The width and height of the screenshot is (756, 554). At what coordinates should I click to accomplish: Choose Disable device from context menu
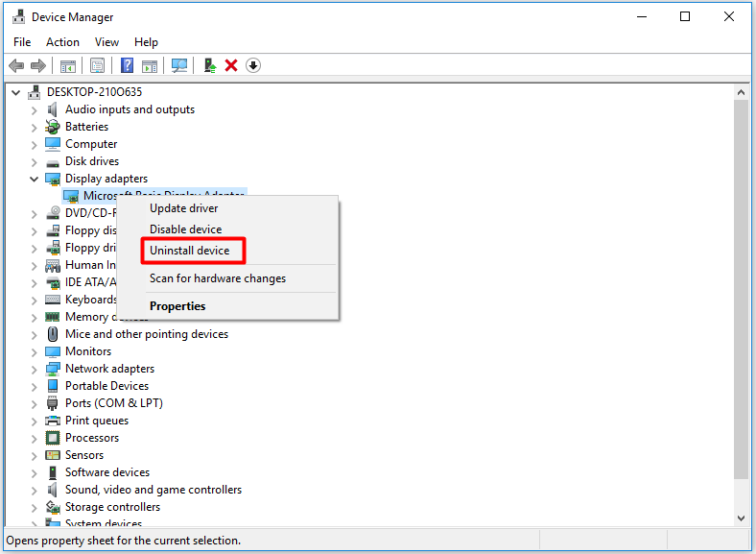(185, 229)
